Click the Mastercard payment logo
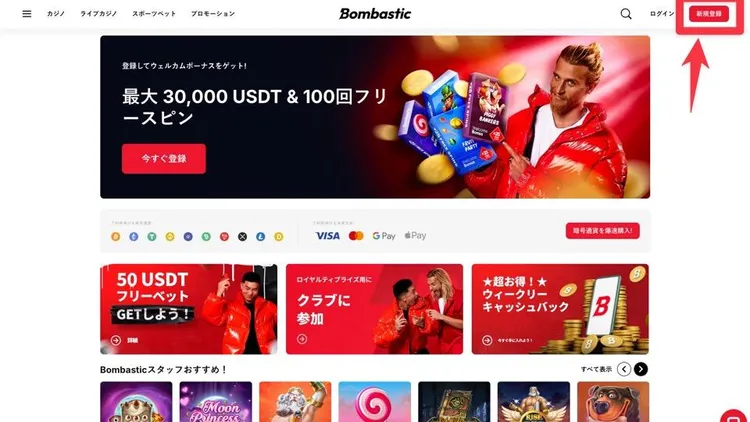Screen dimensions: 750x422 [356, 235]
